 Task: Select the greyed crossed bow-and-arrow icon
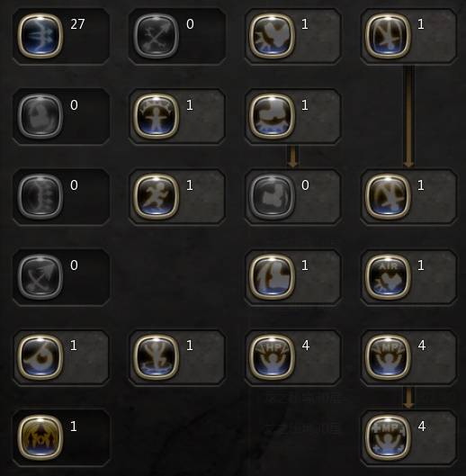40,277
